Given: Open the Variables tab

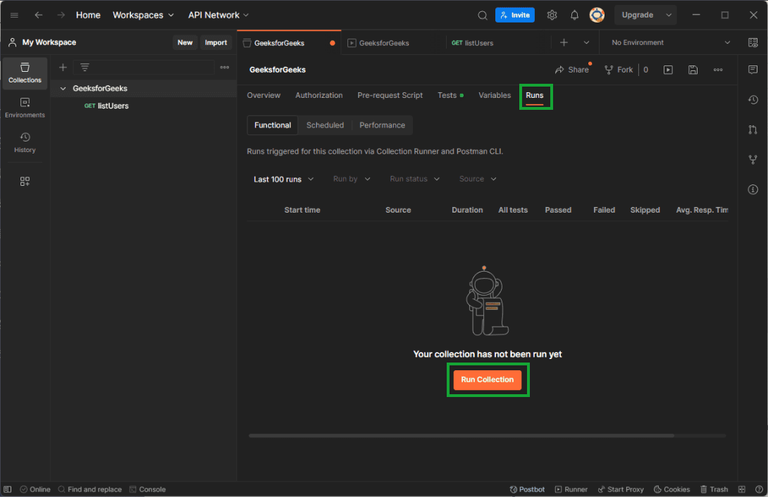Looking at the screenshot, I should 494,95.
